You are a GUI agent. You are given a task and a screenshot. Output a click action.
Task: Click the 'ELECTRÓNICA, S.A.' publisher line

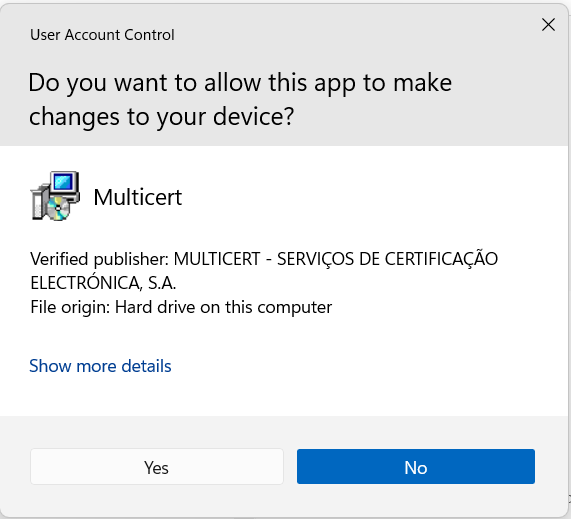coord(103,283)
